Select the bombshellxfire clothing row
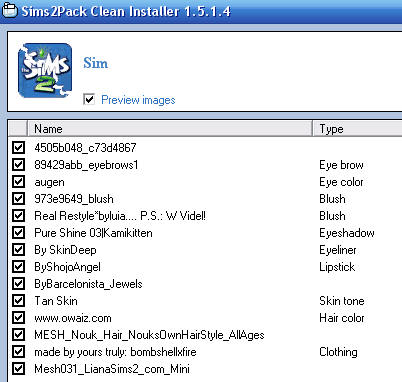 tap(205, 352)
